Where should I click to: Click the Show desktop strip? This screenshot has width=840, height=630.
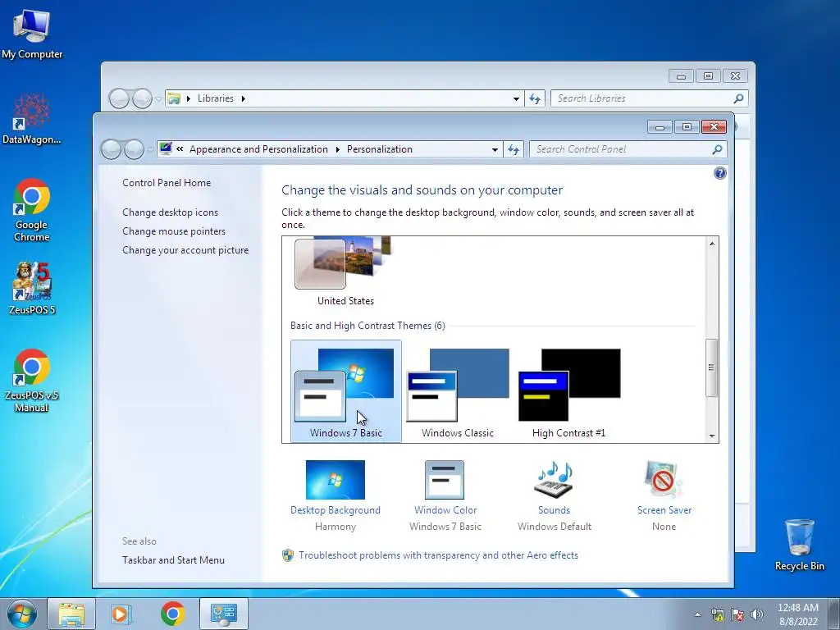[x=834, y=614]
